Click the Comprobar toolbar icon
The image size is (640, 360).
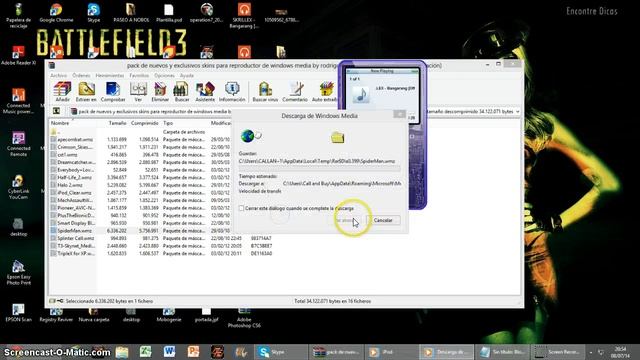click(x=113, y=92)
